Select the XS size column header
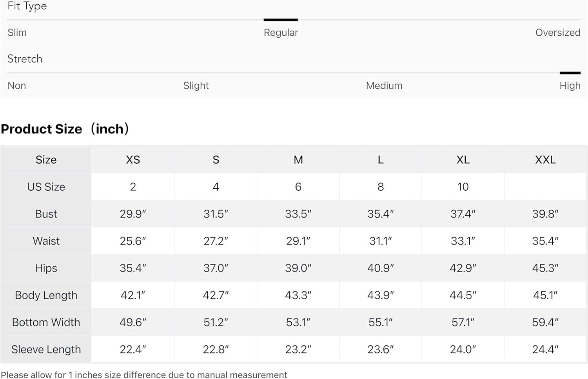 pyautogui.click(x=133, y=160)
